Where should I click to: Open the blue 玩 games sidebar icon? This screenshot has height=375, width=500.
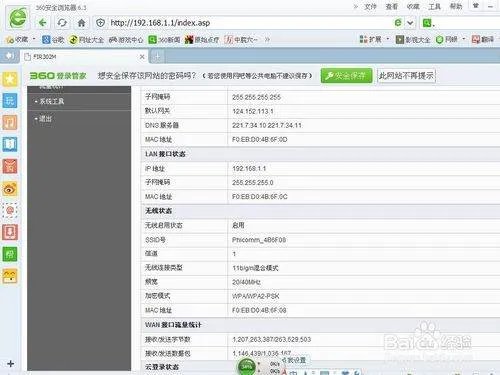click(10, 100)
